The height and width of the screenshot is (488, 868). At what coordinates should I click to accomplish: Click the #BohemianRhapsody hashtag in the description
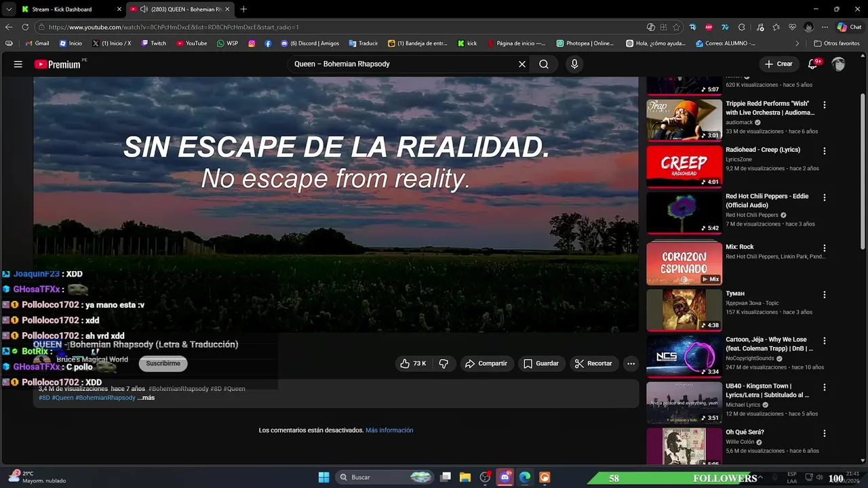(x=105, y=398)
